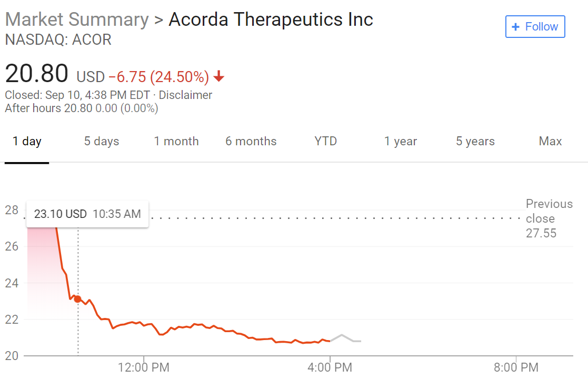Viewport: 588px width, 389px height.
Task: Click the 12:00 PM axis label
Action: pyautogui.click(x=144, y=367)
